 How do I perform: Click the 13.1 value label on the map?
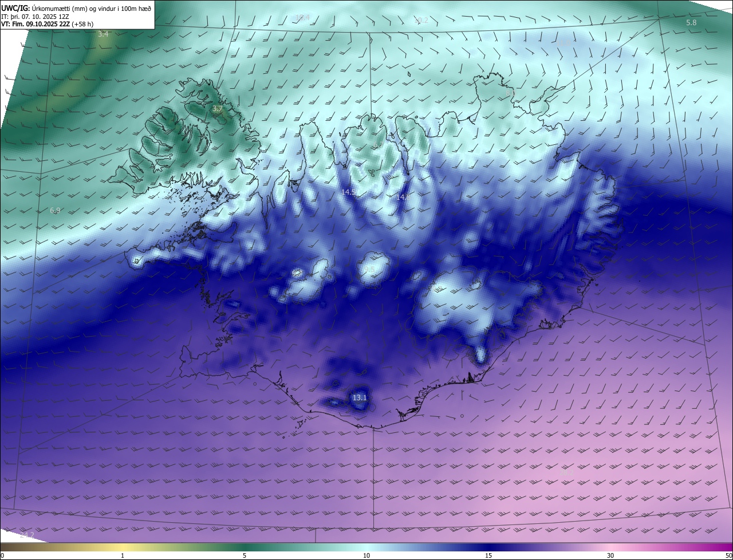click(x=359, y=397)
